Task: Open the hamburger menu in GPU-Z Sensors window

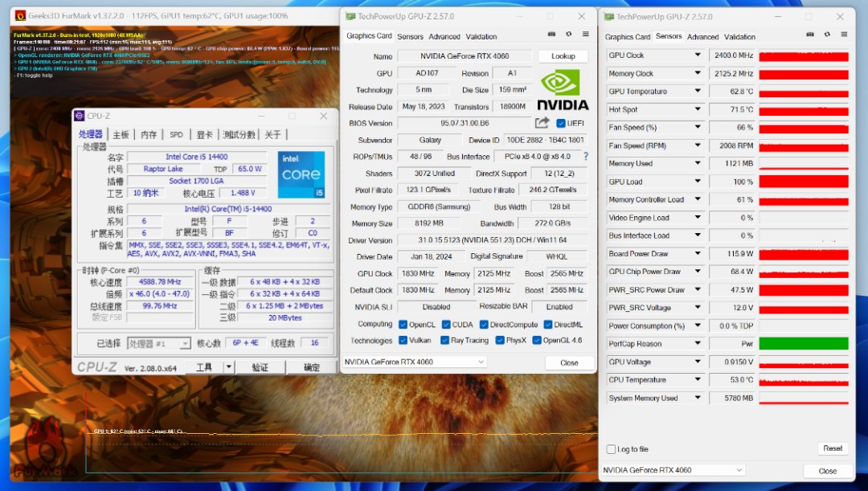Action: [844, 35]
